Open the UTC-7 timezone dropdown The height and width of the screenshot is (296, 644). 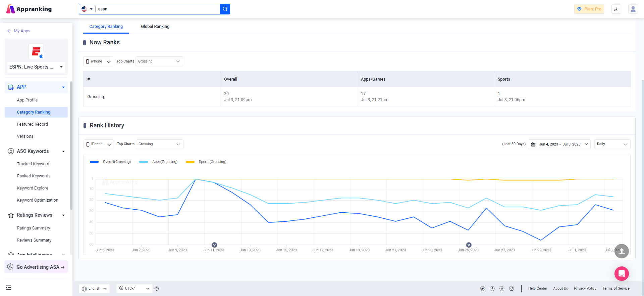pos(135,289)
